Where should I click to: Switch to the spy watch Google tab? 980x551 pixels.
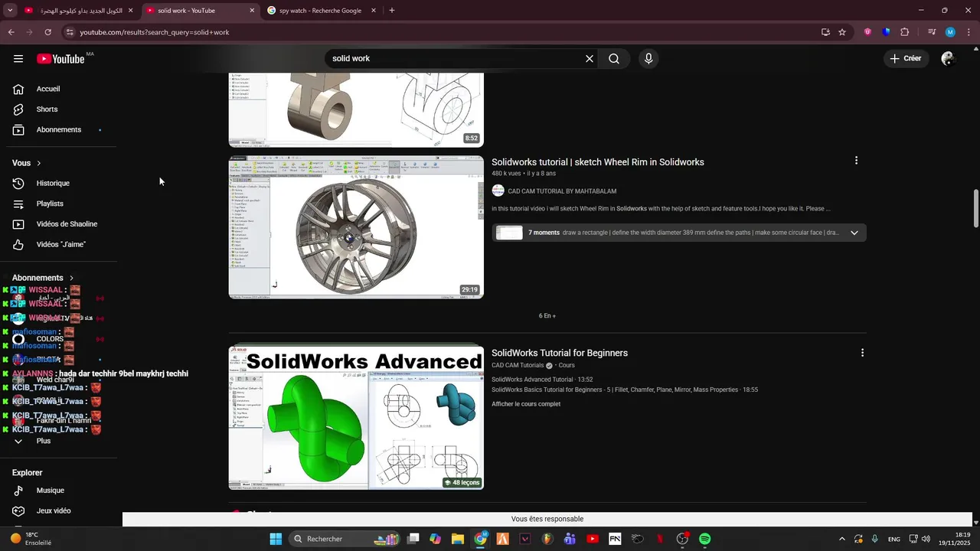[x=322, y=11]
